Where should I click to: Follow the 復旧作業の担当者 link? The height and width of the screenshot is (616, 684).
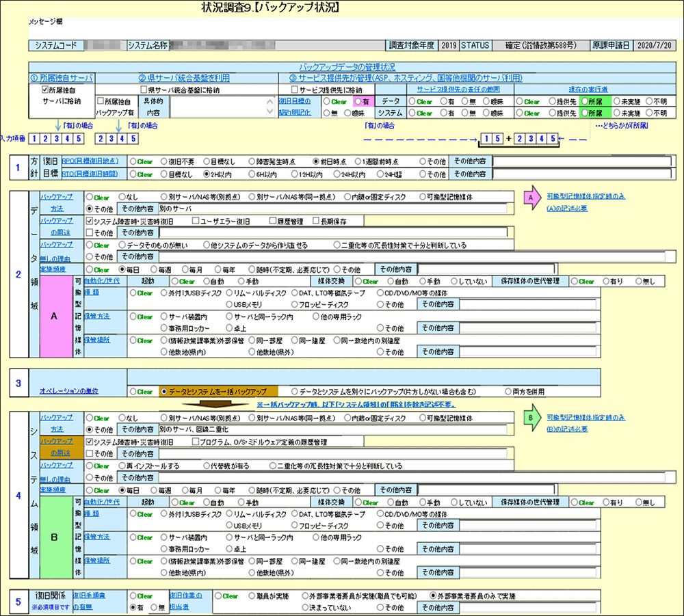186,601
